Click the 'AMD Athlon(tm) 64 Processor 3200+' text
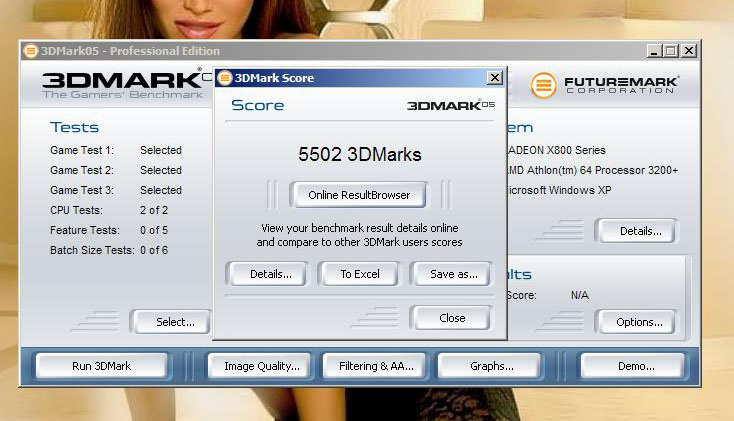The image size is (734, 421). click(x=593, y=170)
